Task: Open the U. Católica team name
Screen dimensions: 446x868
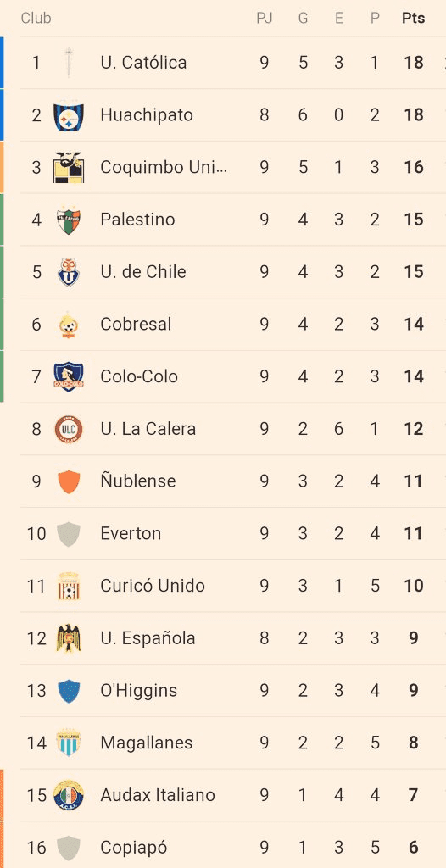Action: 143,63
